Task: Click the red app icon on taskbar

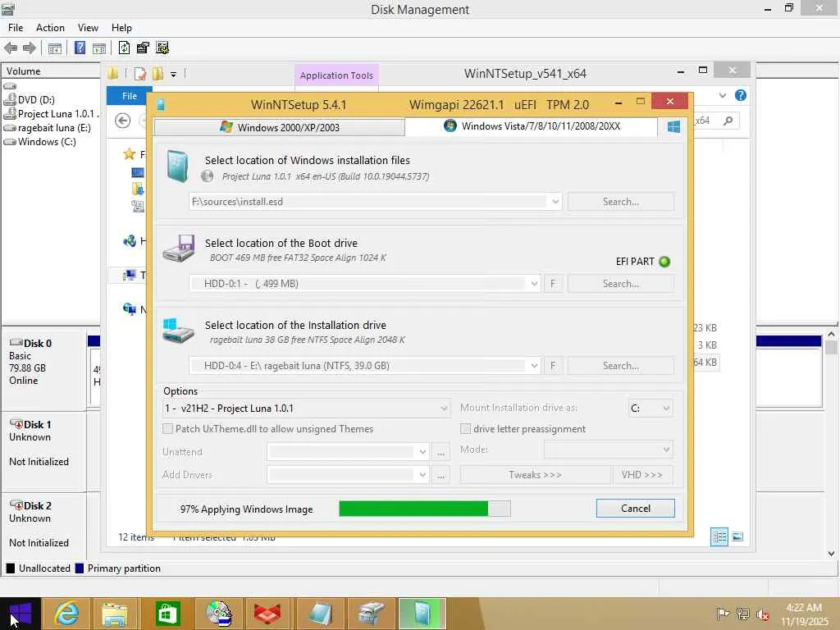Action: [267, 614]
